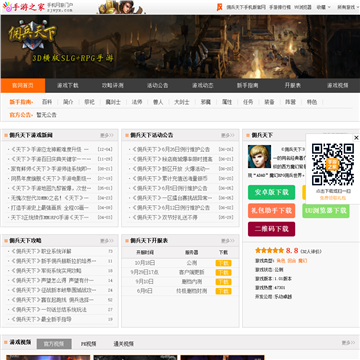Open the W浏览器 header link

303,7
